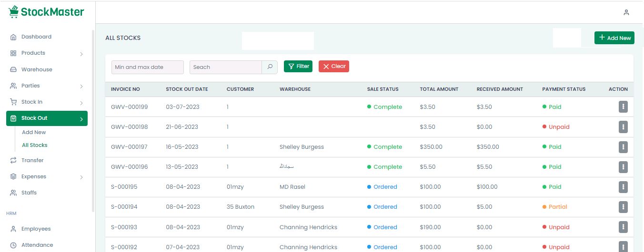
Task: Open action menu for invoice GWV-000199
Action: click(x=623, y=107)
